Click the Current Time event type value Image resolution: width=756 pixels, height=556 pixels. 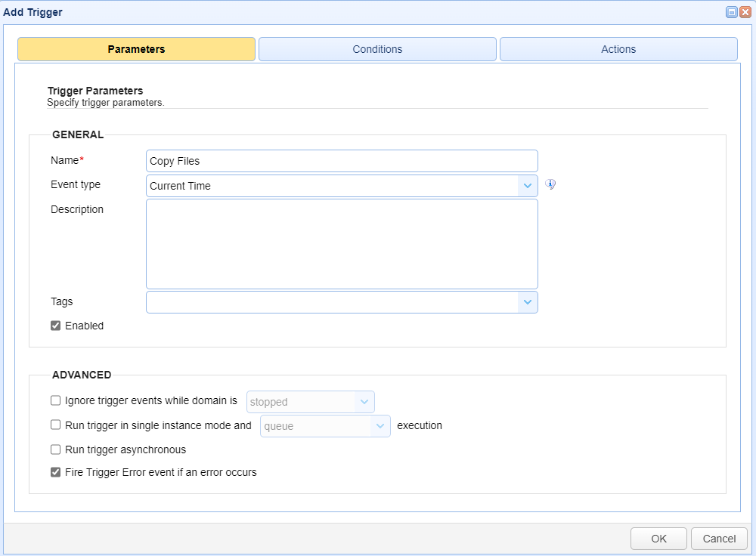pyautogui.click(x=180, y=186)
